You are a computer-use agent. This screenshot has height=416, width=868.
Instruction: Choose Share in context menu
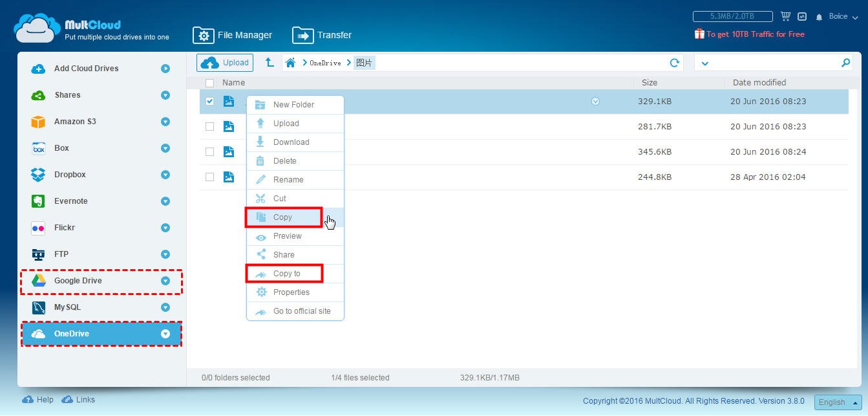click(295, 255)
